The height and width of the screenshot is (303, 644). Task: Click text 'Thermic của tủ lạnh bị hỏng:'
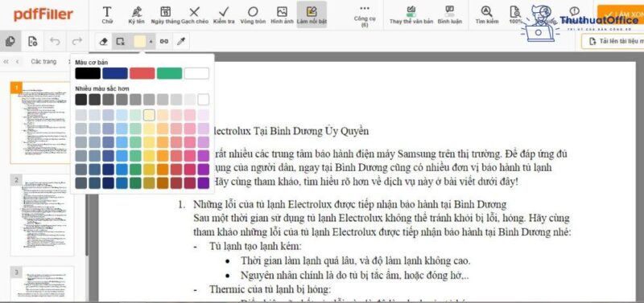[x=270, y=289]
